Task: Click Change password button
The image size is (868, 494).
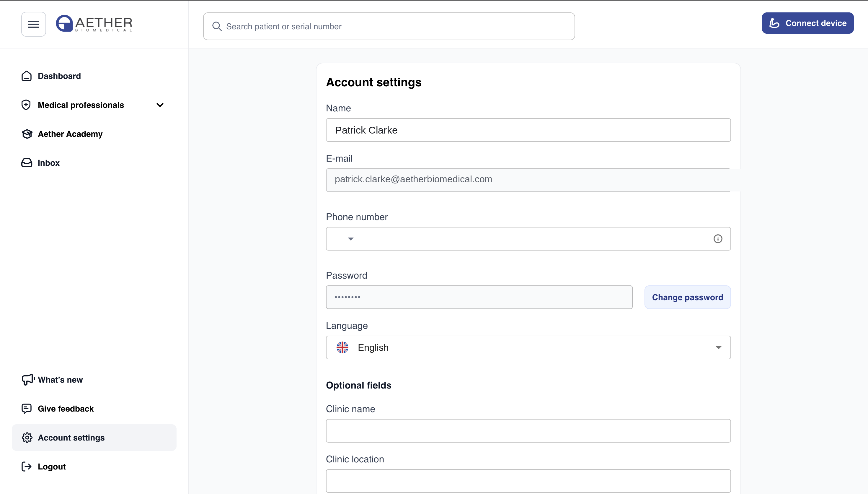Action: tap(687, 297)
